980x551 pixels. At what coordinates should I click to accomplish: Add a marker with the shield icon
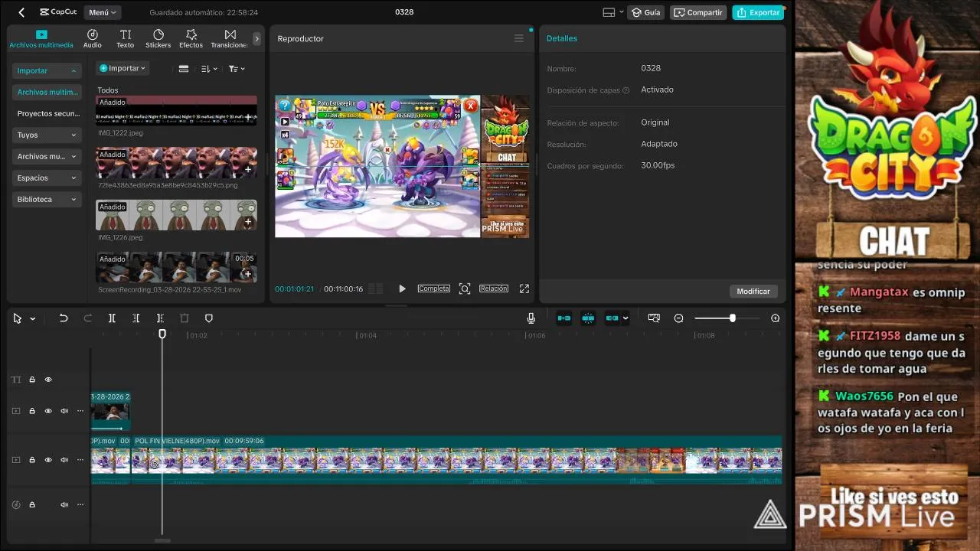(x=209, y=318)
